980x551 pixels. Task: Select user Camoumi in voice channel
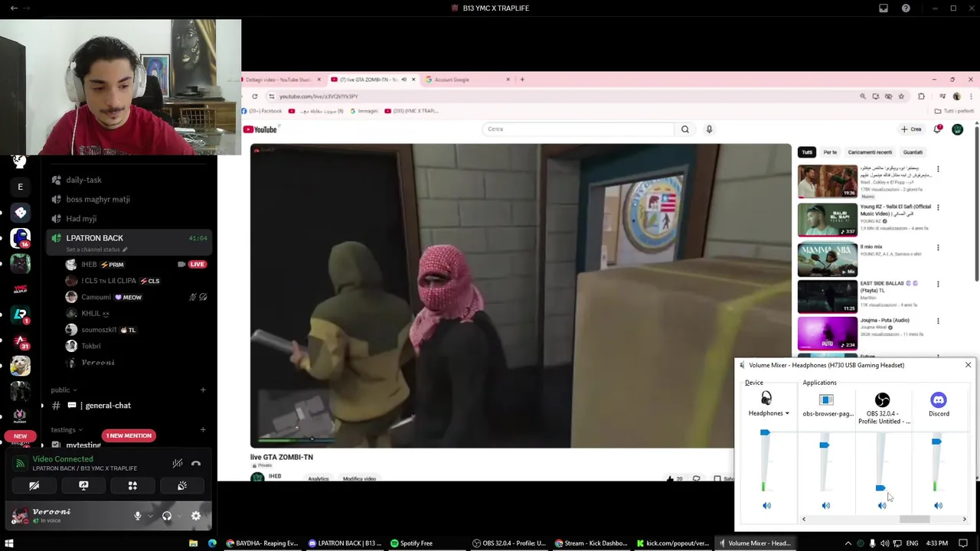[x=96, y=297]
